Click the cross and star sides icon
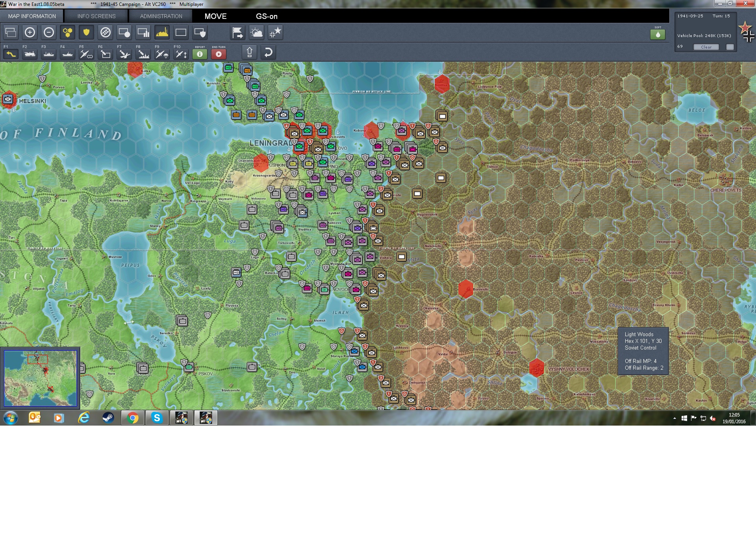756x545 pixels. click(276, 32)
